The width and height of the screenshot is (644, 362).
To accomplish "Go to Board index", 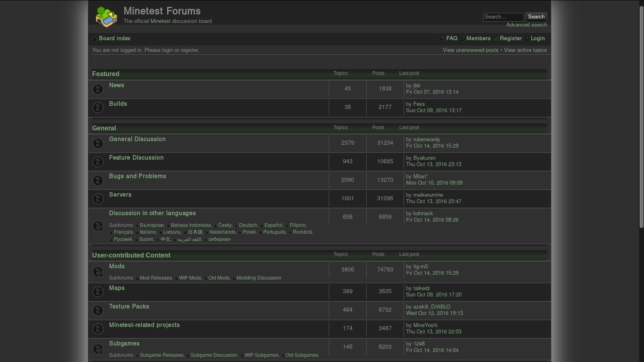I will (115, 39).
